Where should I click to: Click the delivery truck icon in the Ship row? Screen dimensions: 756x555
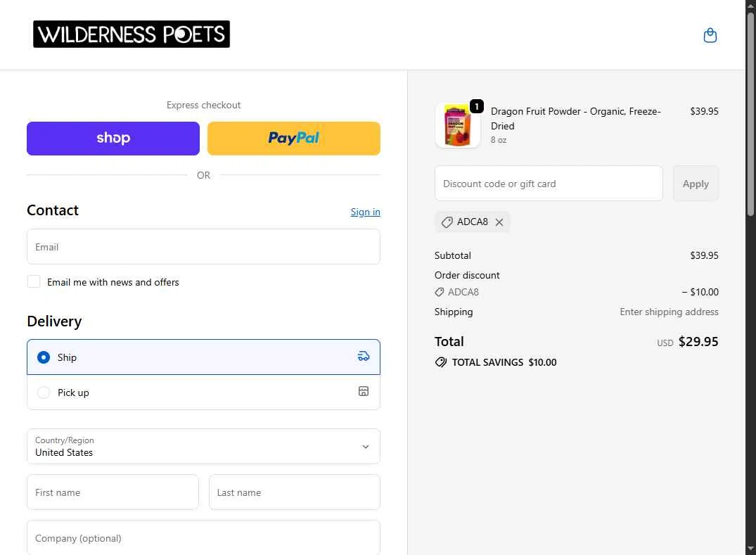tap(363, 357)
